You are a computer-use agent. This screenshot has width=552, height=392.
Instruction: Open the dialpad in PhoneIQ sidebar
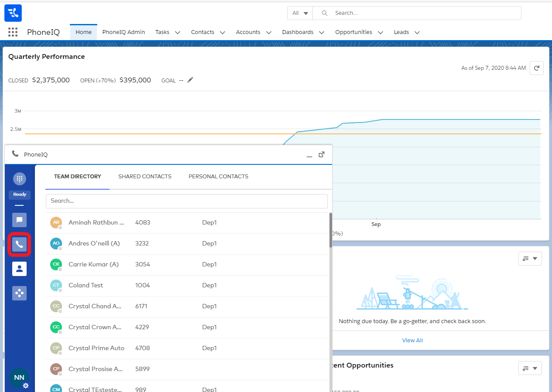pos(20,179)
